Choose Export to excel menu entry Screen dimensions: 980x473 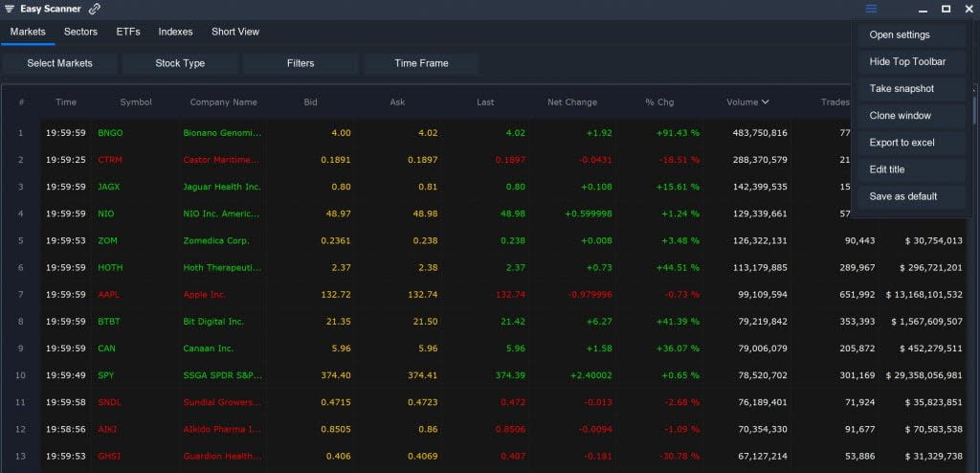click(911, 143)
